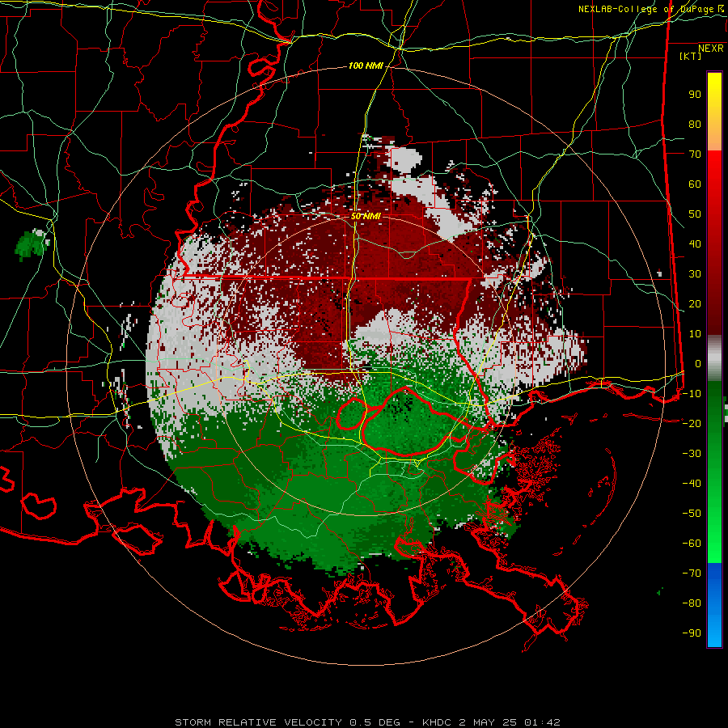Click the -40 value on velocity scale

point(692,484)
